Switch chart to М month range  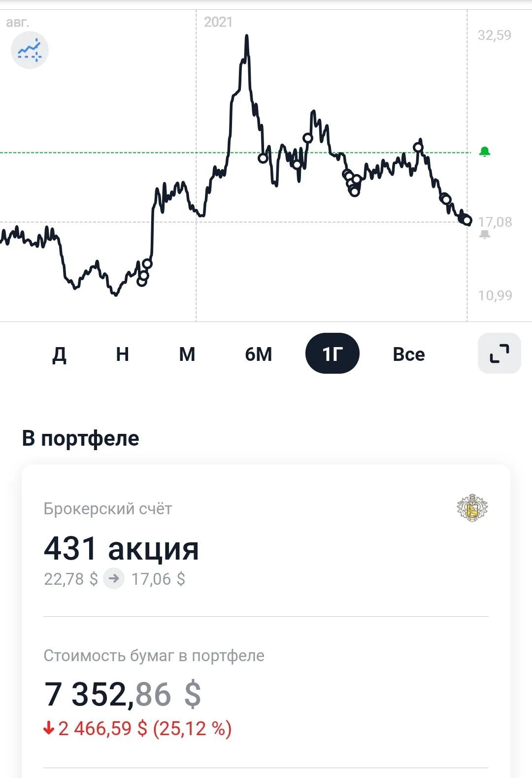[x=187, y=354]
